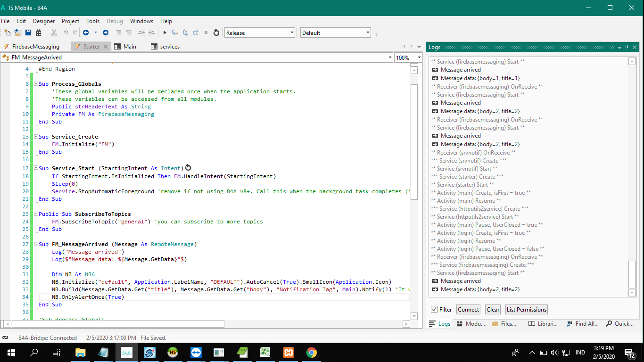
Task: Click the New file toolbar icon
Action: pos(7,33)
